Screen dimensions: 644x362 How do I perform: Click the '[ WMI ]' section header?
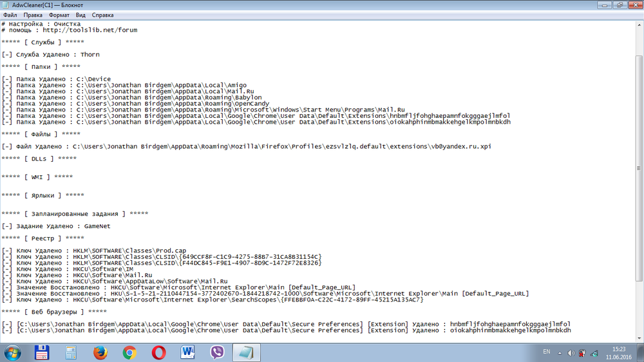click(37, 177)
